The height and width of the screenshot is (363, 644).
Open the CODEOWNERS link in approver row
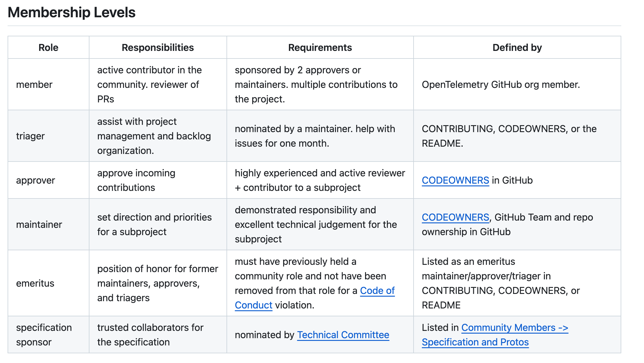[455, 180]
